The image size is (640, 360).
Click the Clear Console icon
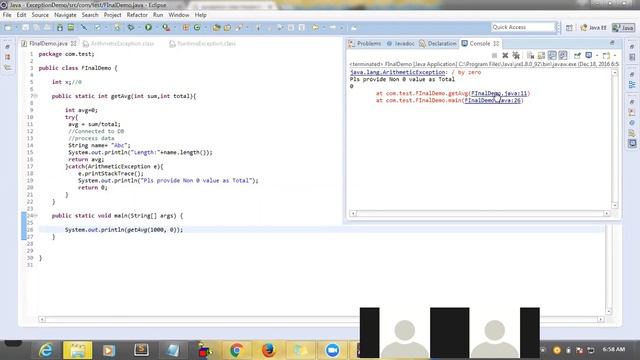[531, 55]
